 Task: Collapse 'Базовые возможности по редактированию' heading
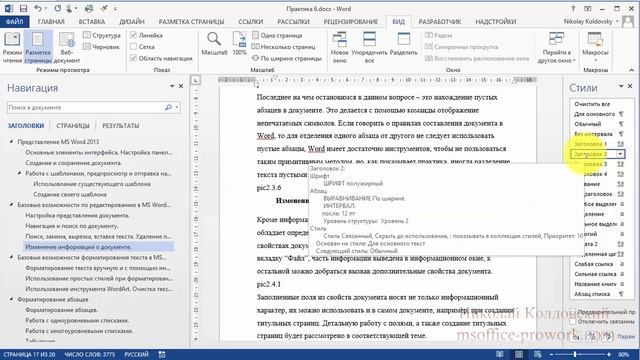tap(11, 205)
